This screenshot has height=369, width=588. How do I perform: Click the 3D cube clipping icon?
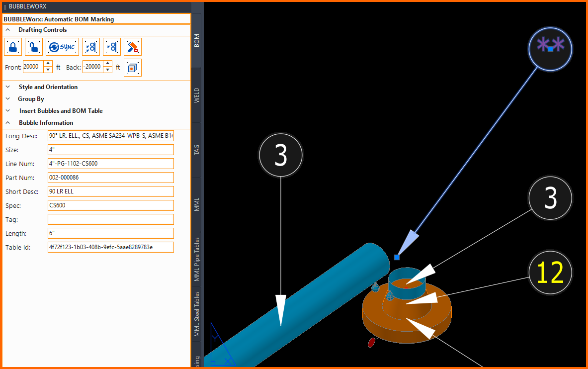coord(132,68)
